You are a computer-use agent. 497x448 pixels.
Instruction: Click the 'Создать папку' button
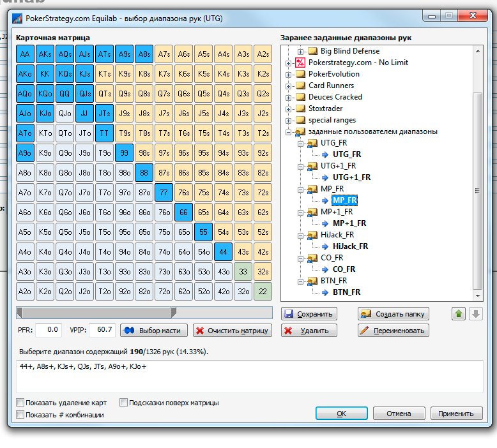(394, 314)
